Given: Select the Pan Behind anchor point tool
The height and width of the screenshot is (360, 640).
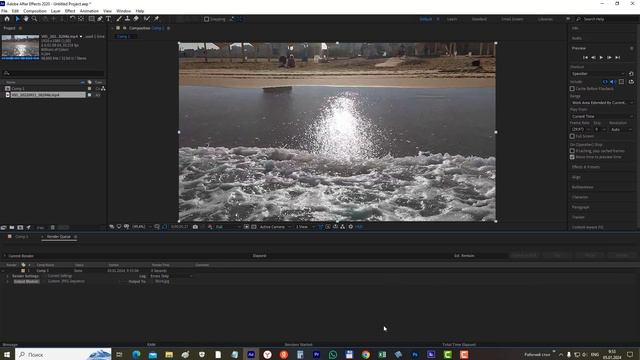Looking at the screenshot, I should pyautogui.click(x=81, y=19).
